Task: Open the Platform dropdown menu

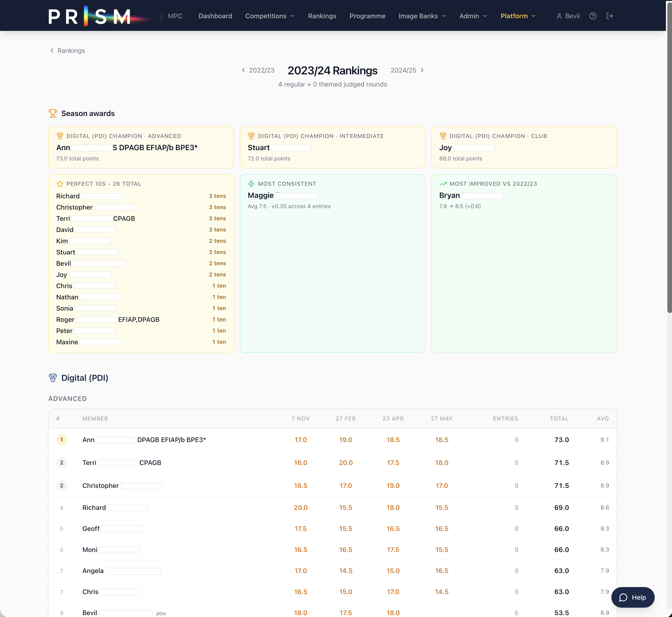Action: 518,16
